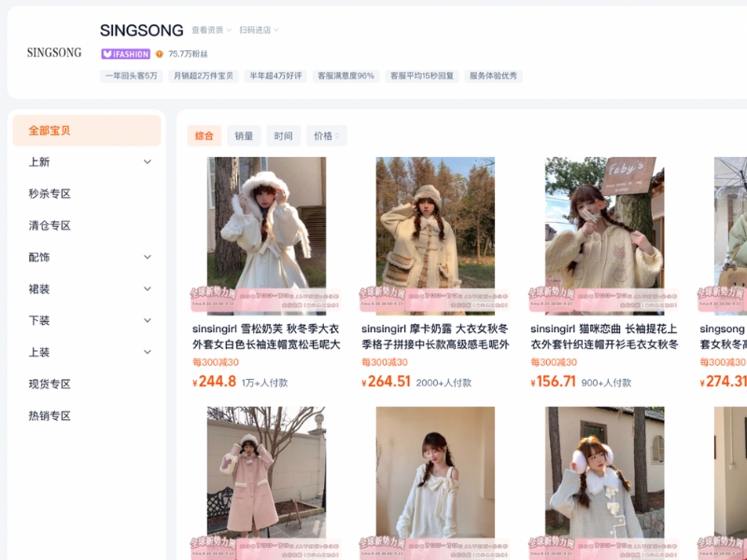Click 每300减30 under the 猫咪恋曲 cardigan

click(x=554, y=362)
